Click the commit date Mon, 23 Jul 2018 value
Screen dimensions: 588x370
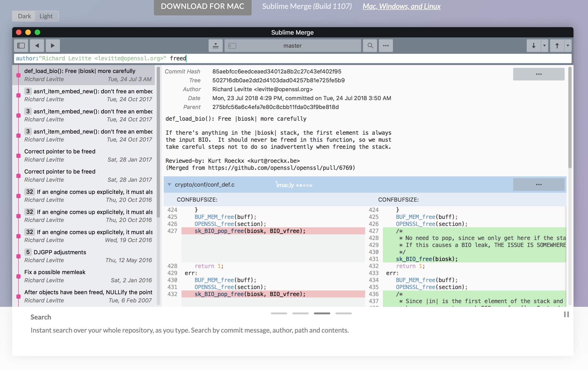[301, 98]
